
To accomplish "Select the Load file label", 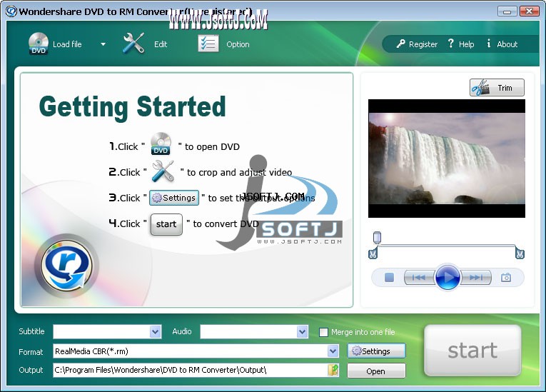I will (x=67, y=44).
